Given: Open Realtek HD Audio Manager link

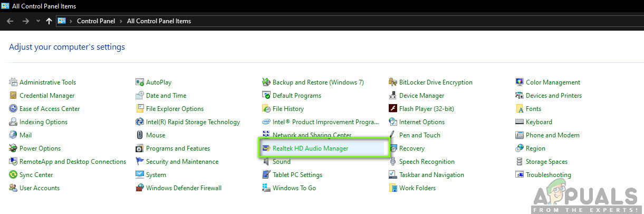Looking at the screenshot, I should (310, 148).
